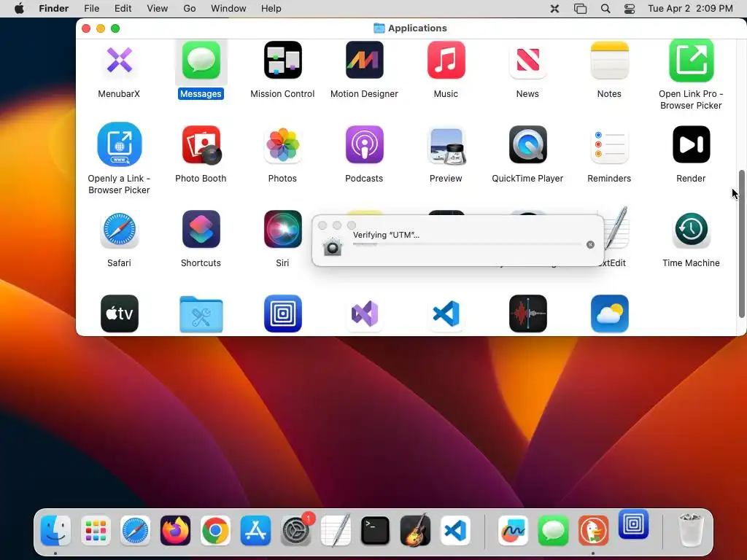The image size is (747, 560).
Task: Select the purple Visual Studio app icon
Action: (x=365, y=314)
